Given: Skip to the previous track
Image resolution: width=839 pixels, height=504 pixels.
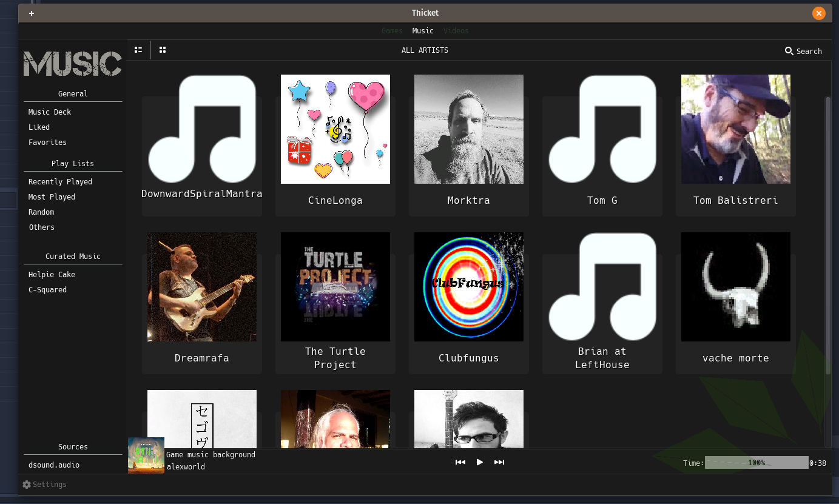Looking at the screenshot, I should [x=460, y=462].
